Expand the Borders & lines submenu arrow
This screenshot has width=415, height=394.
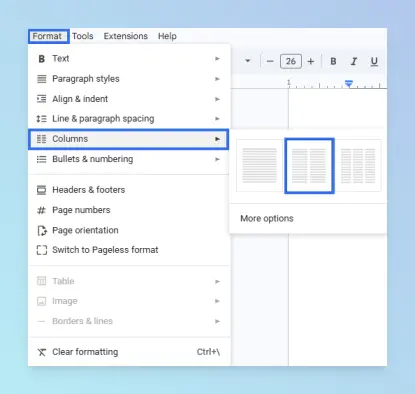(217, 321)
